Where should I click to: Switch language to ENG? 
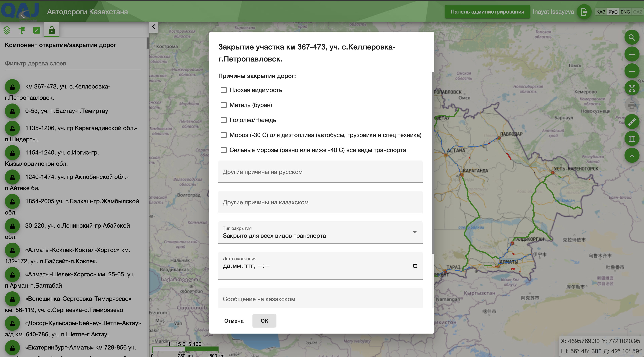click(625, 12)
